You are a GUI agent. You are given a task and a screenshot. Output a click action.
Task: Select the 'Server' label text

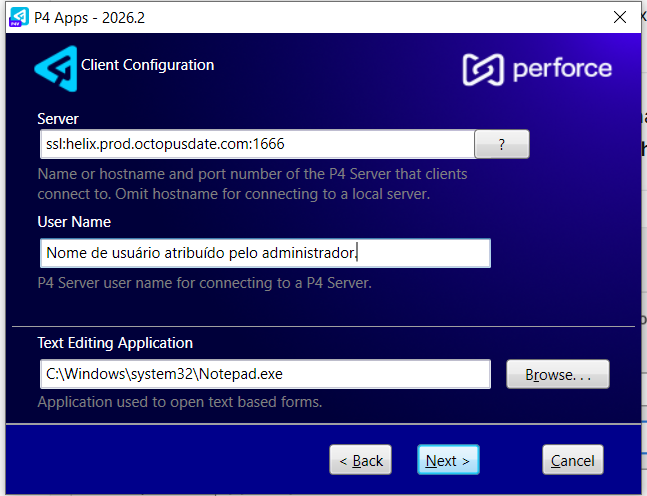pyautogui.click(x=58, y=119)
